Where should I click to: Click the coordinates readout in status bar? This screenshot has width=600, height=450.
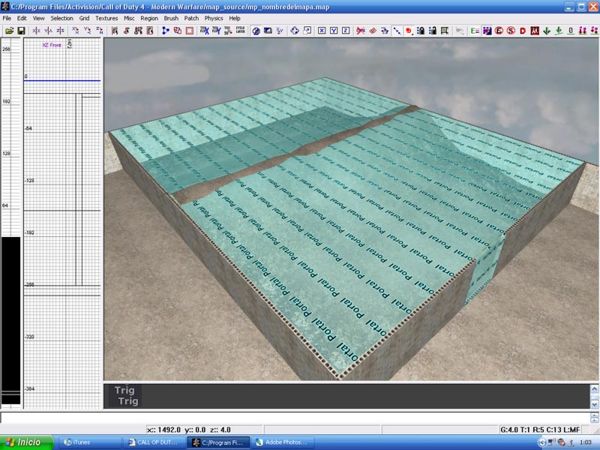tap(189, 430)
